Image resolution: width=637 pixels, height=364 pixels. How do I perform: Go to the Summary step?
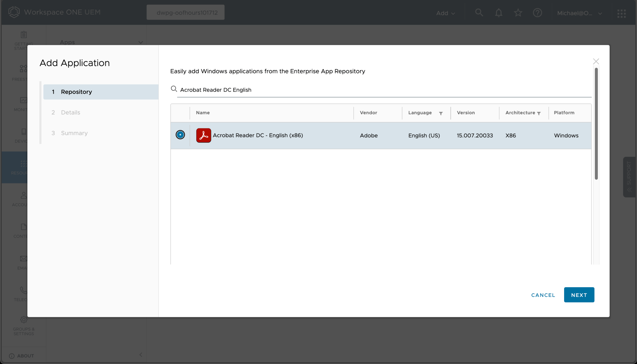74,133
